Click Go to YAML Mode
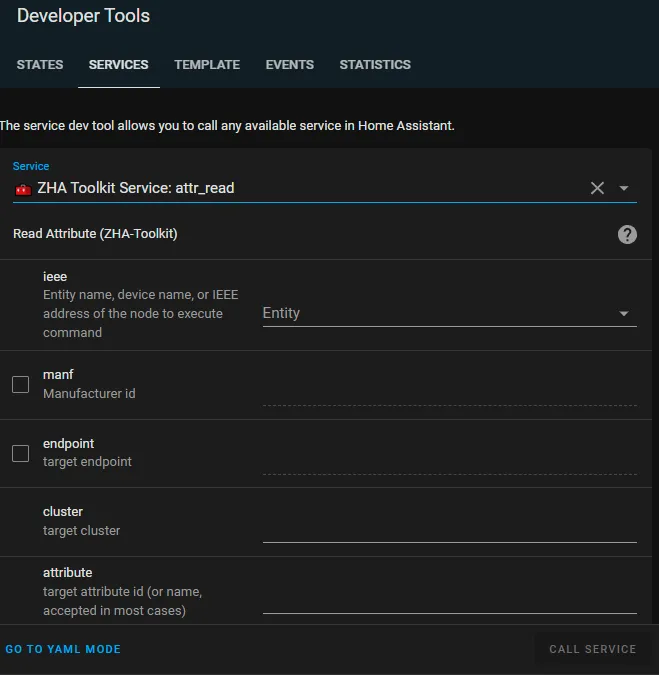The image size is (659, 675). pos(63,649)
